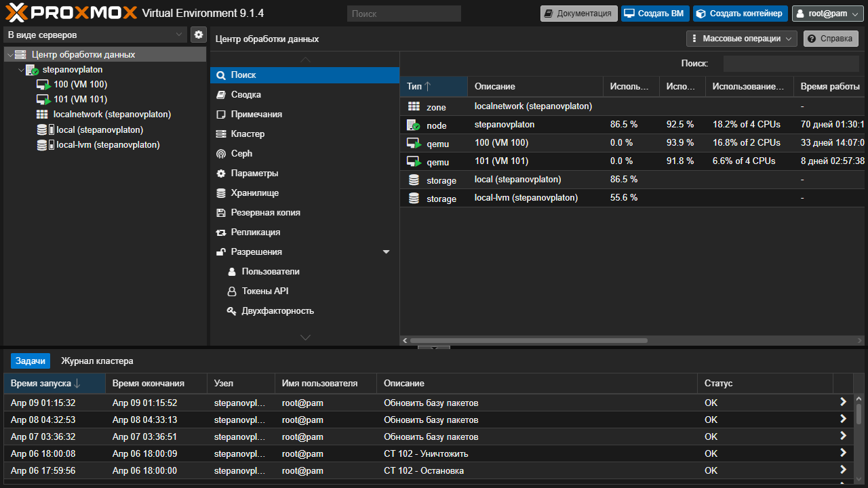Click the Сводка book icon
Image resolution: width=868 pixels, height=488 pixels.
221,95
